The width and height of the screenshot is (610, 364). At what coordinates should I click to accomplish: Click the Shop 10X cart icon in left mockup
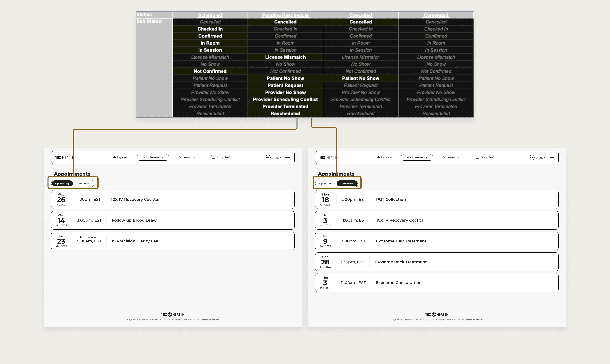[213, 157]
